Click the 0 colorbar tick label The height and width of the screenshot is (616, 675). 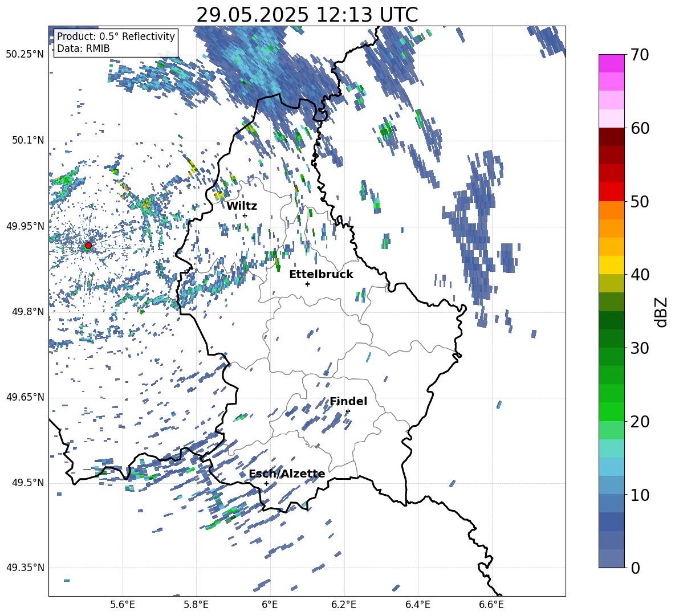point(635,568)
